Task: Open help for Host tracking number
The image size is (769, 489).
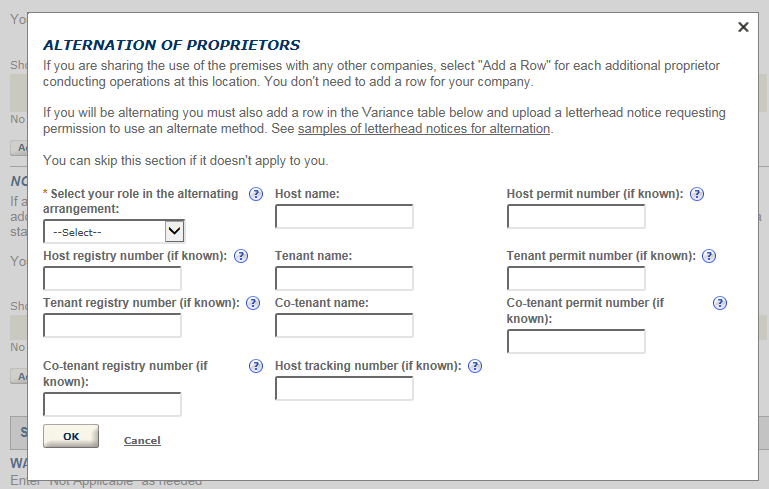Action: click(x=475, y=366)
